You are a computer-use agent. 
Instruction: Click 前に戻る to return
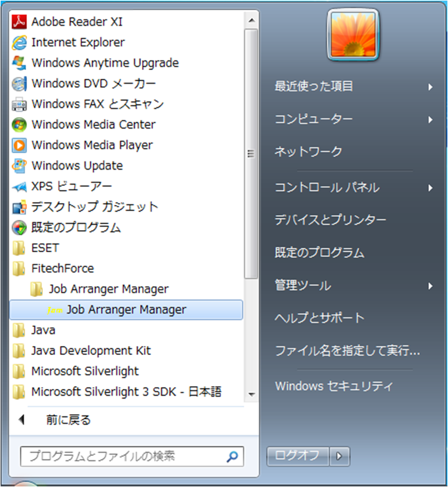point(68,420)
